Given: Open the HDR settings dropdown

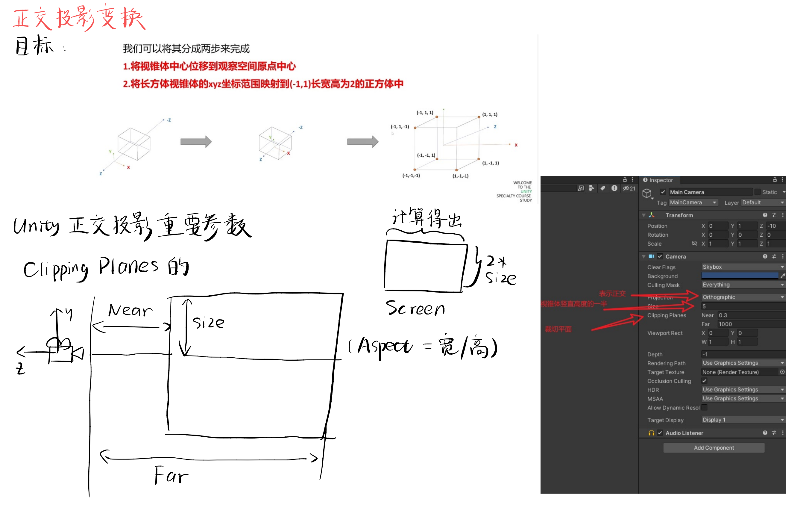Looking at the screenshot, I should point(743,389).
